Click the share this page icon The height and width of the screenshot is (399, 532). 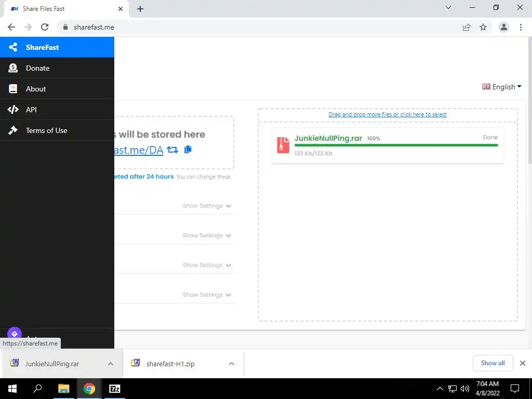point(467,27)
